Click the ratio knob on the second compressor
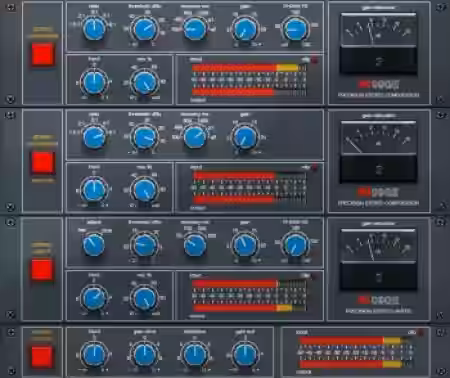 pyautogui.click(x=94, y=137)
